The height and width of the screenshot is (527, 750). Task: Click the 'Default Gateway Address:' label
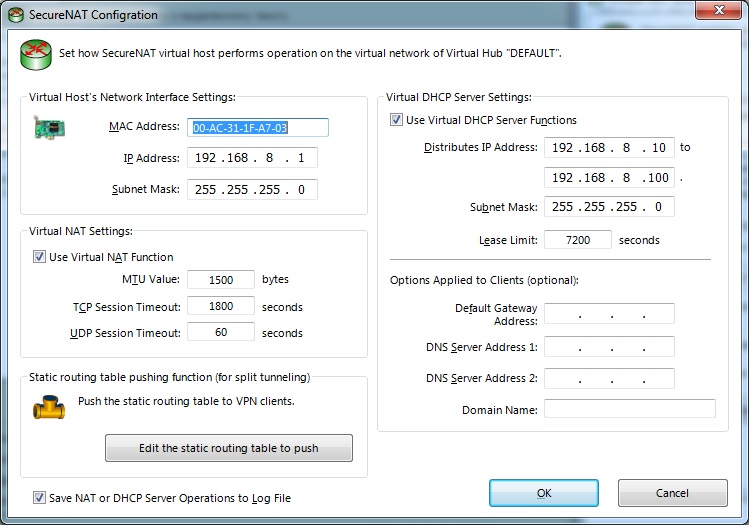(496, 315)
